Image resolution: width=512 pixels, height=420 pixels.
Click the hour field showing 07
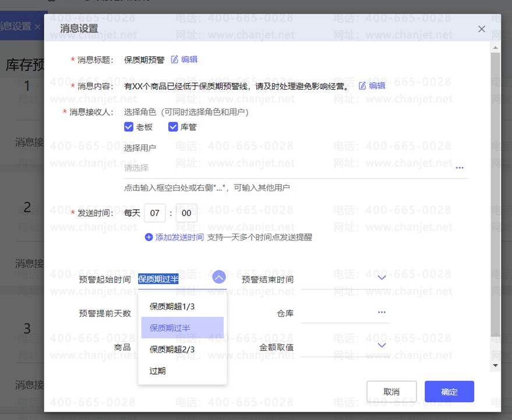point(154,213)
